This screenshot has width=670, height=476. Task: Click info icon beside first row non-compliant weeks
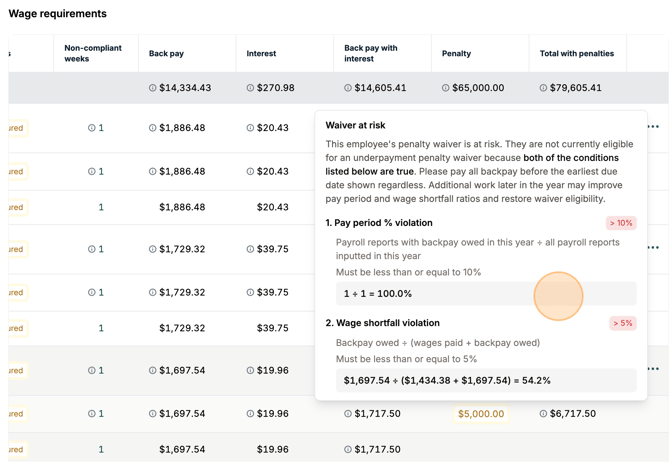[x=91, y=128]
